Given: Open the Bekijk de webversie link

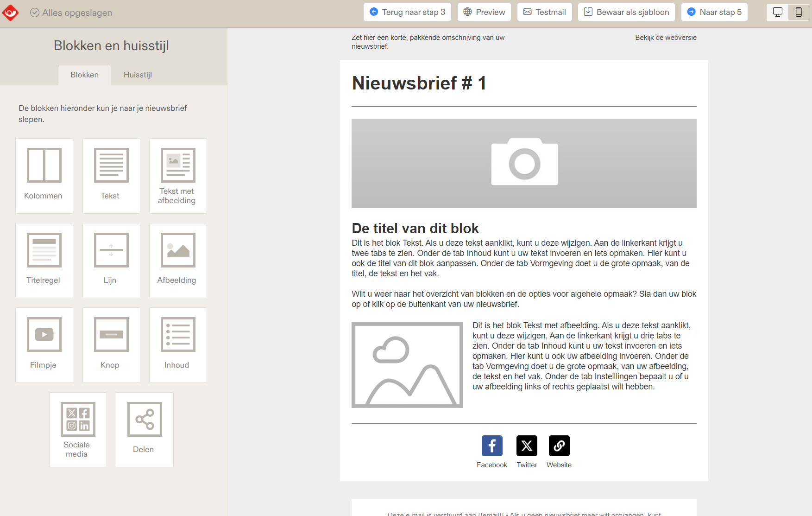Looking at the screenshot, I should (x=666, y=38).
